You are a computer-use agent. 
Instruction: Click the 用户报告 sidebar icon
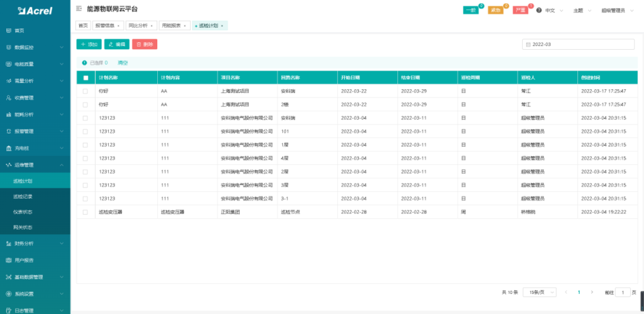pyautogui.click(x=8, y=260)
